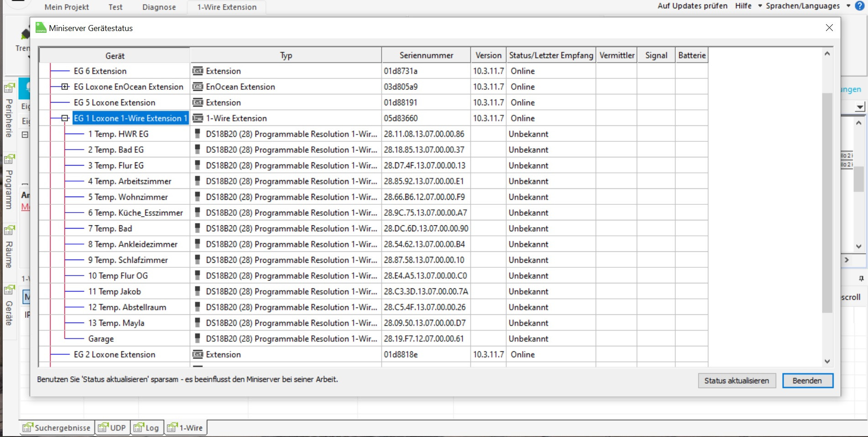Image resolution: width=868 pixels, height=437 pixels.
Task: Click sensor icon in 10 Temp Flur OG row
Action: point(198,276)
